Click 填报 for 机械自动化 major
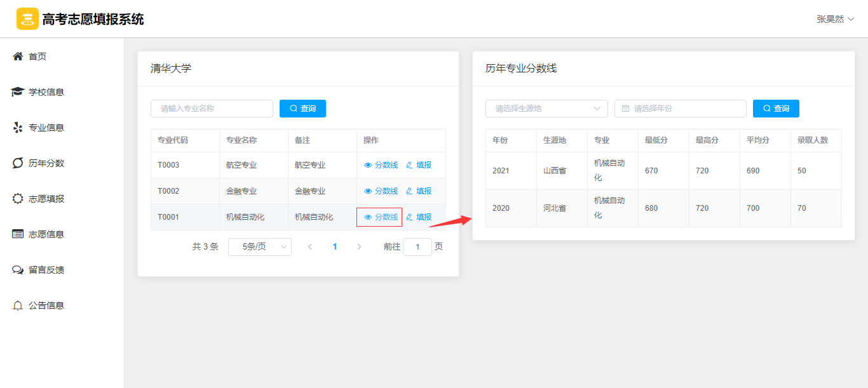 pos(419,217)
